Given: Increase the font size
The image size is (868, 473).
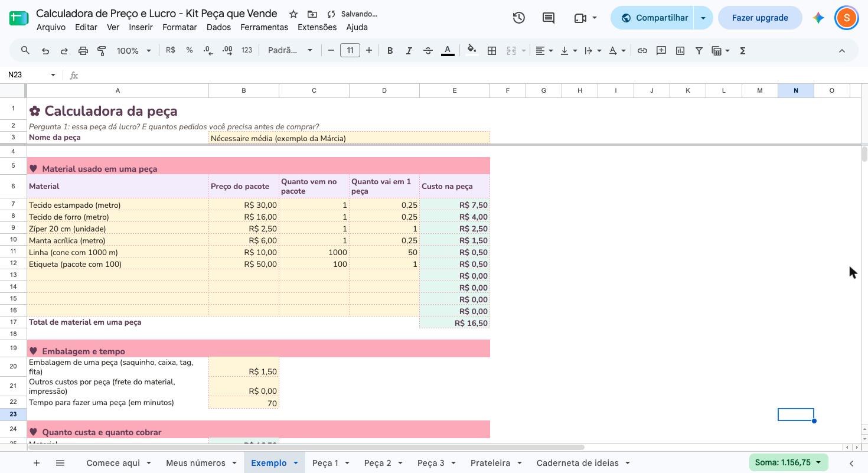Looking at the screenshot, I should 369,51.
